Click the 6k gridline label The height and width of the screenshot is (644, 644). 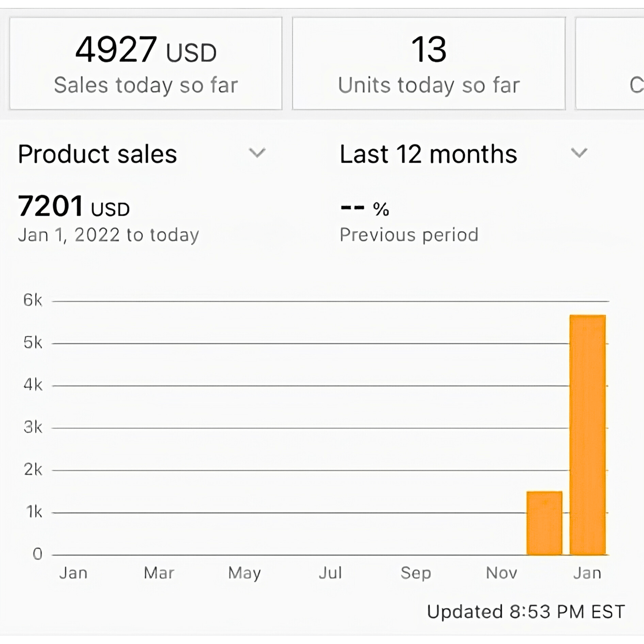[33, 300]
